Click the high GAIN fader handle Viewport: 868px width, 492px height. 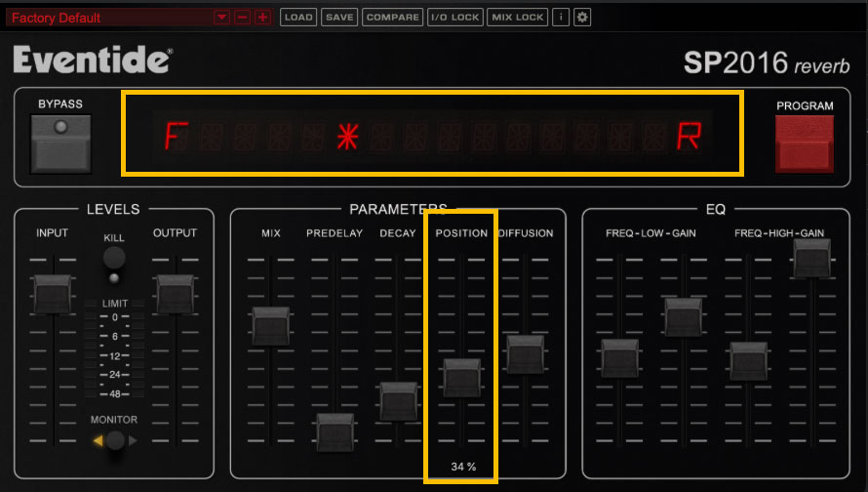tap(812, 258)
